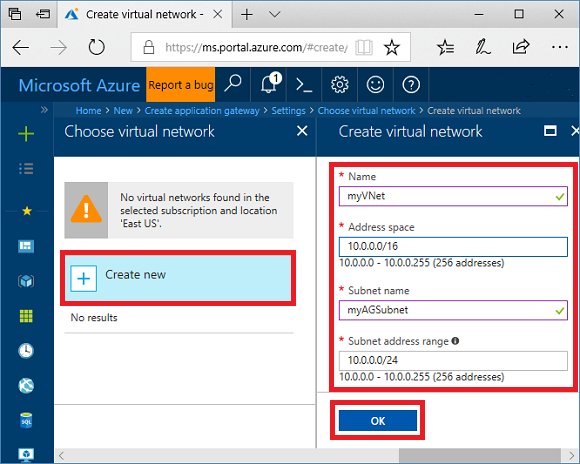Open portal settings gear
The width and height of the screenshot is (580, 464).
(x=340, y=85)
